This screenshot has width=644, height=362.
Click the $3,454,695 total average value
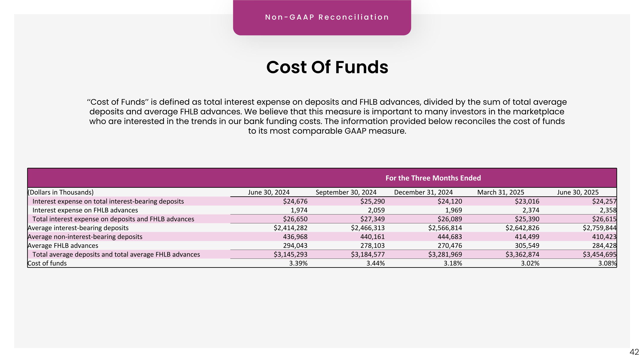(599, 254)
